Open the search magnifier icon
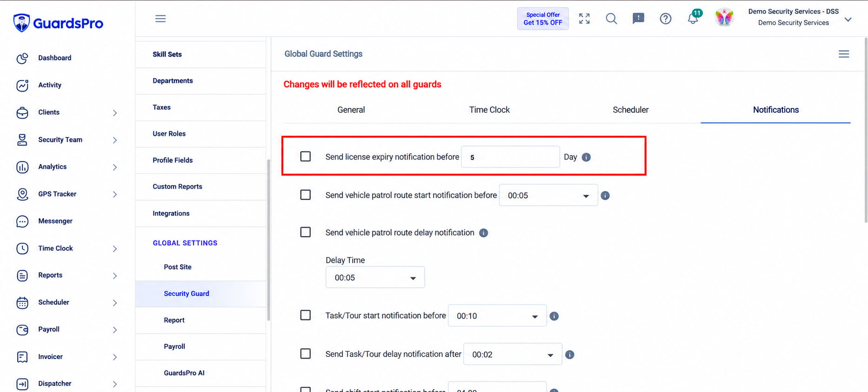The image size is (868, 392). [611, 19]
